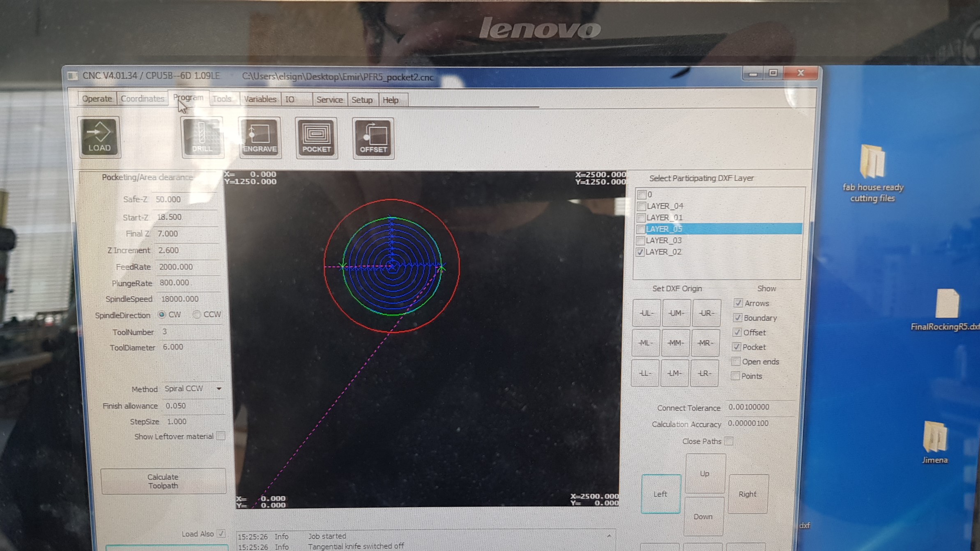The width and height of the screenshot is (980, 551).
Task: Select the POCKET tool icon
Action: [316, 138]
